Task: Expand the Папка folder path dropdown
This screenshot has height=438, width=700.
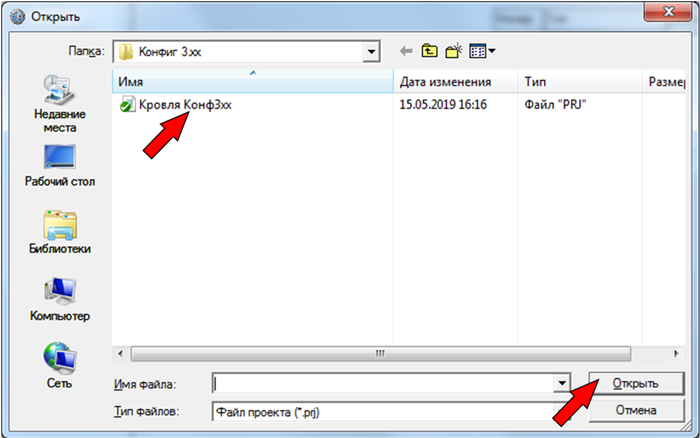Action: (x=371, y=52)
